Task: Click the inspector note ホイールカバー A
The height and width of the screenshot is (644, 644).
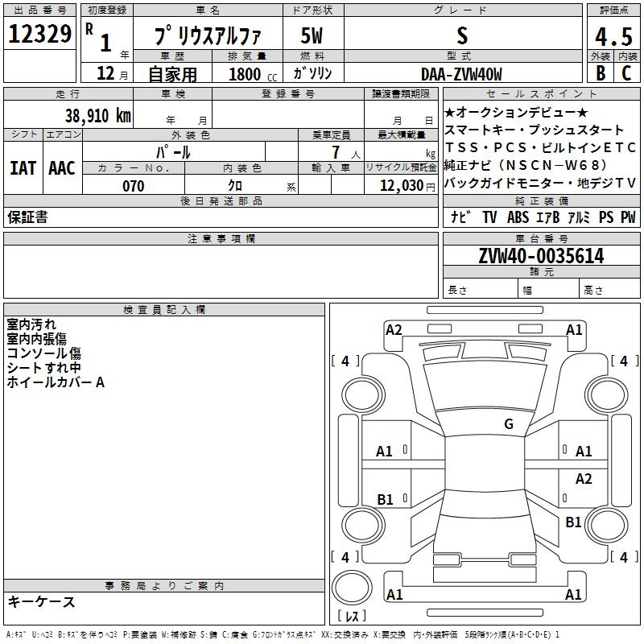Action: pos(56,382)
